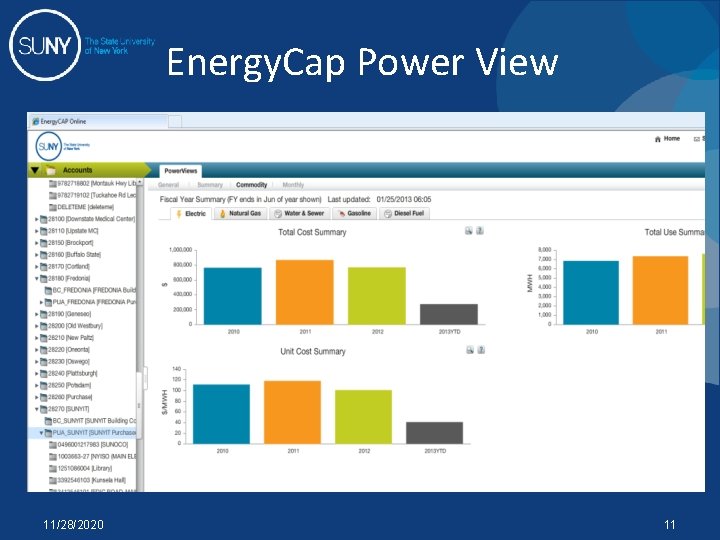Click folder icon of 28100 Downstate Medical Center
This screenshot has height=540, width=720.
[x=44, y=219]
